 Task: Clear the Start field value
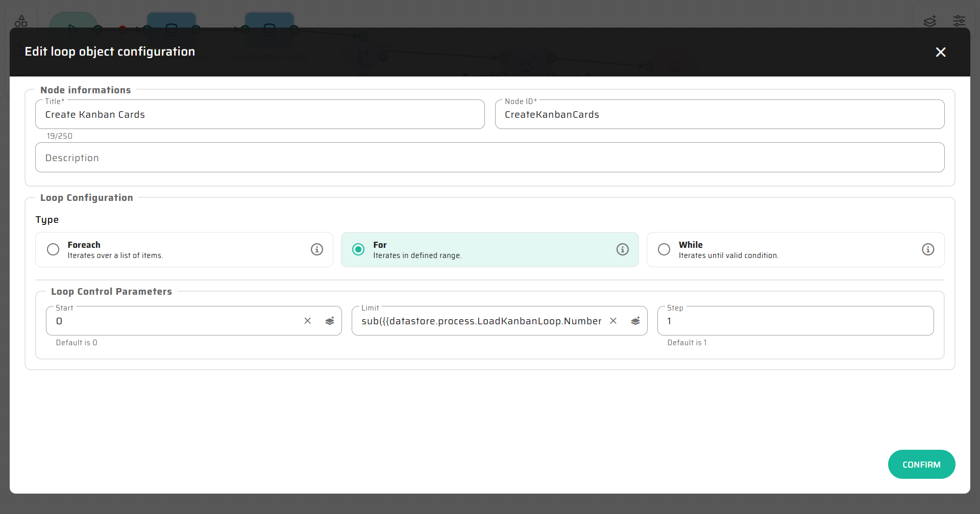(x=308, y=321)
